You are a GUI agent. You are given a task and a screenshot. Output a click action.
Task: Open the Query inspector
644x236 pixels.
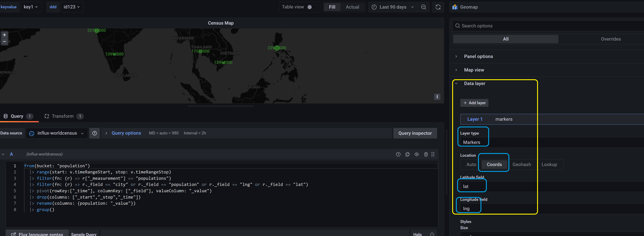[x=415, y=133]
